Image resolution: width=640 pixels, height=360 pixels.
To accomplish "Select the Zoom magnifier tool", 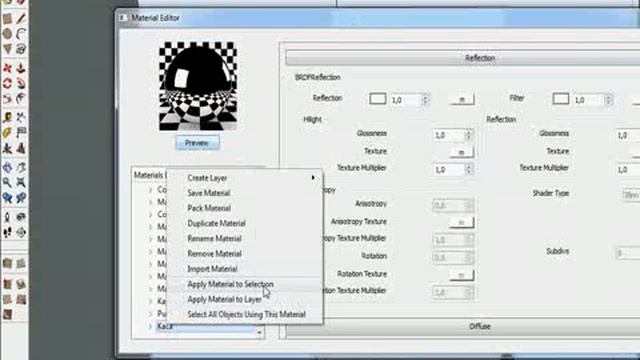I will (7, 182).
